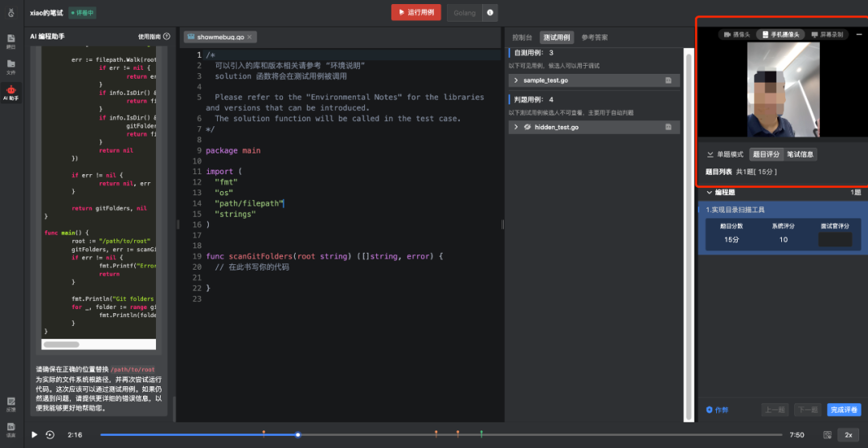Click the 面试官评分 score input field
The width and height of the screenshot is (868, 448).
835,239
